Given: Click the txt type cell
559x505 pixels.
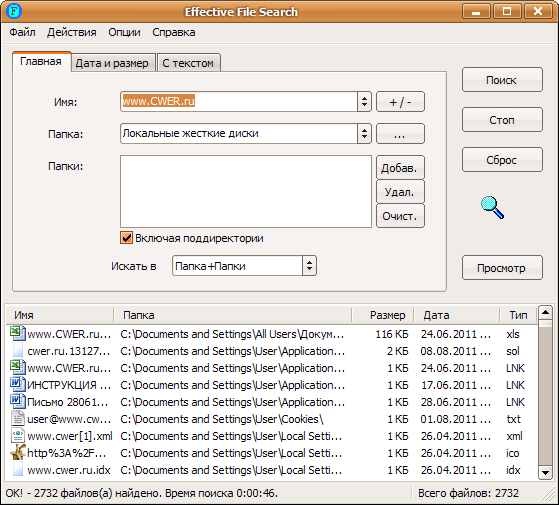Looking at the screenshot, I should tap(513, 419).
